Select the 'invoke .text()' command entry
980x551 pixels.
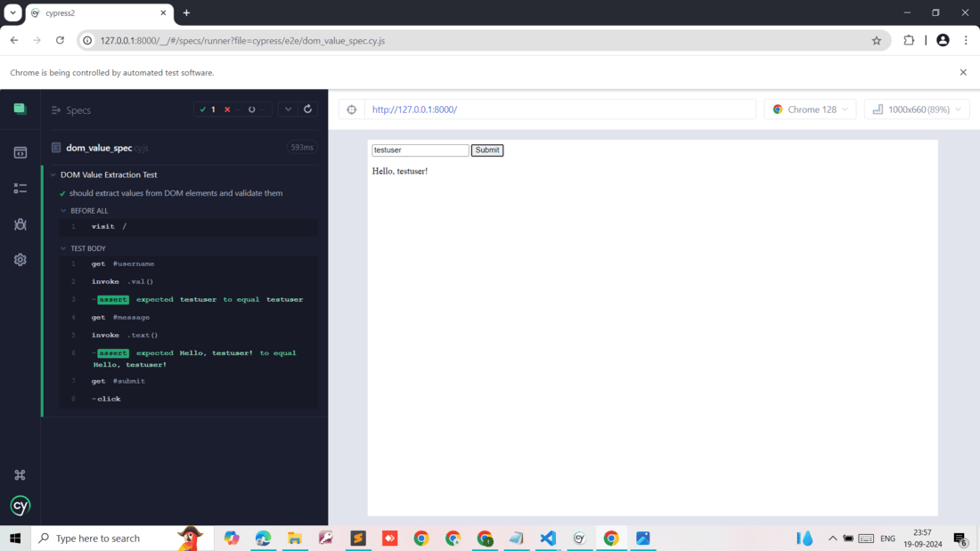188,336
